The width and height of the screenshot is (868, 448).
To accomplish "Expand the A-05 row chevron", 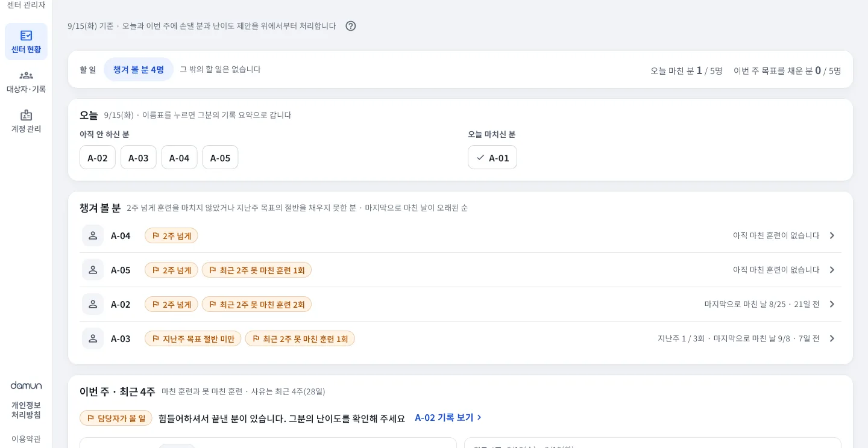I will [x=832, y=270].
